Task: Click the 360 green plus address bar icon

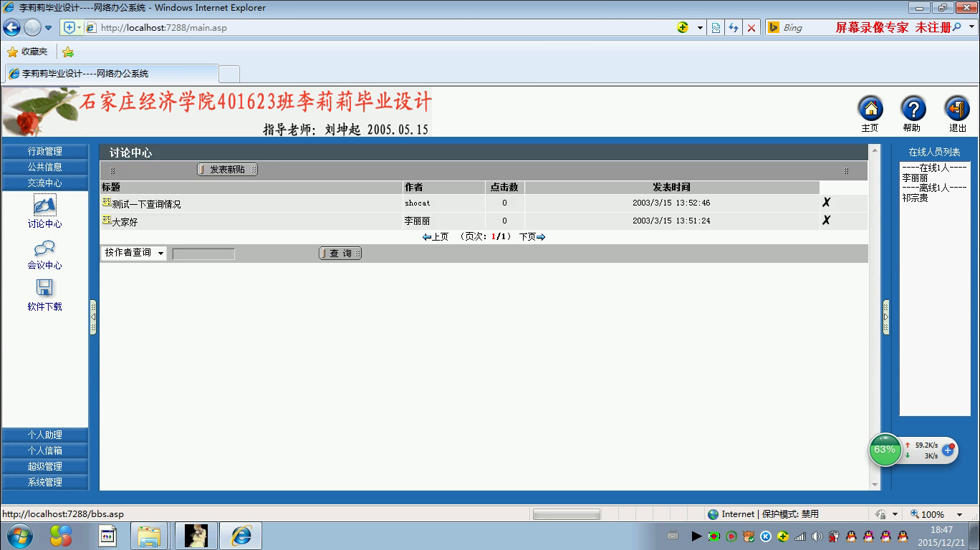Action: tap(683, 27)
